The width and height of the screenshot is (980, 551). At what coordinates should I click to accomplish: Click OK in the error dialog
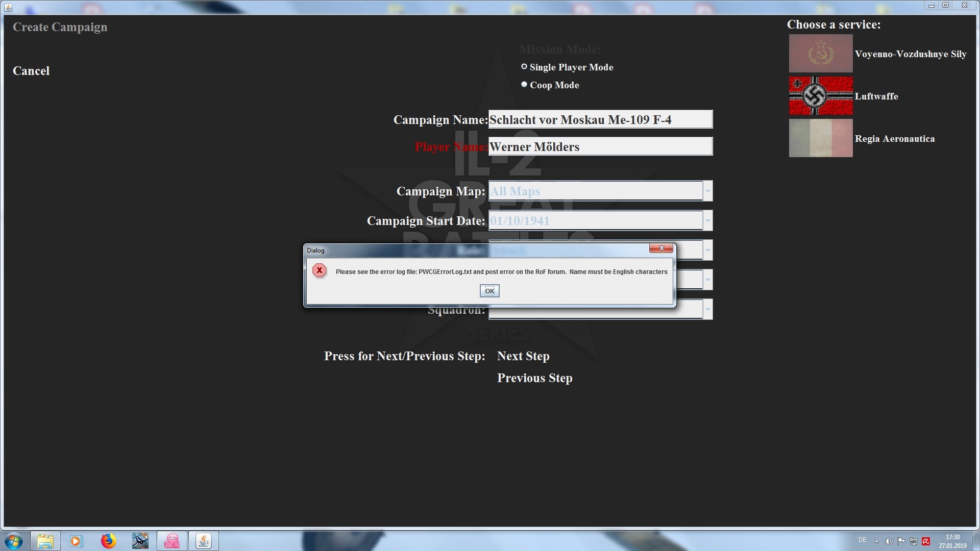click(x=489, y=291)
